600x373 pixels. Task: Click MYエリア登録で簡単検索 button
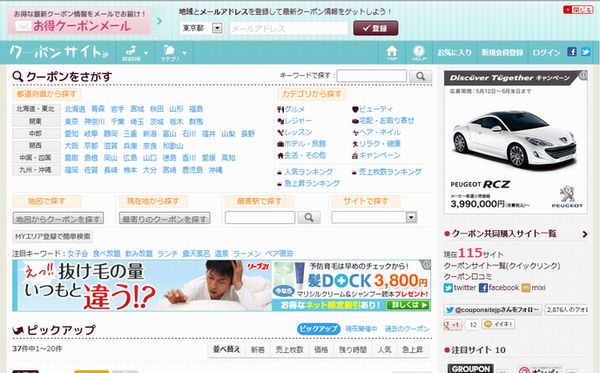pyautogui.click(x=52, y=236)
